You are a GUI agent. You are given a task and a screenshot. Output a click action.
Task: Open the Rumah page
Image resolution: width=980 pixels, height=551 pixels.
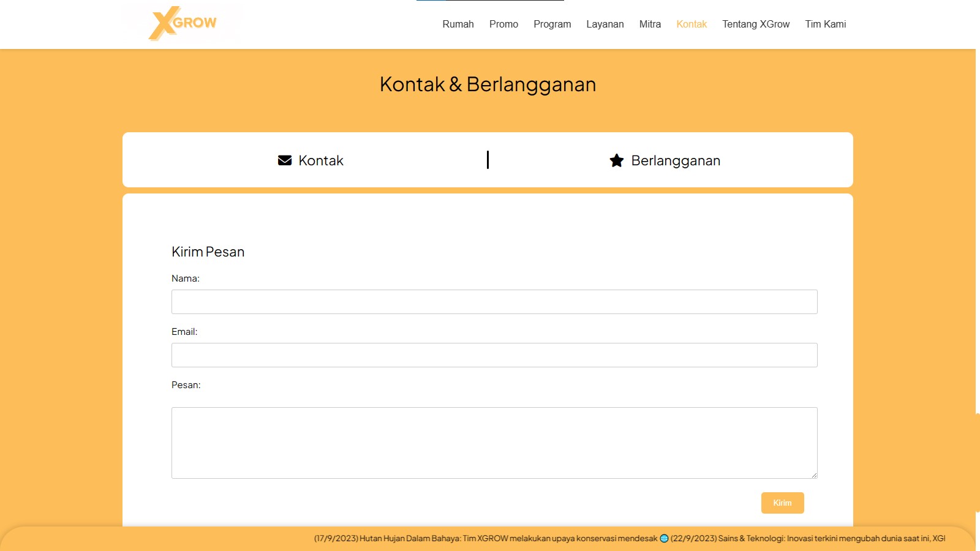tap(458, 24)
